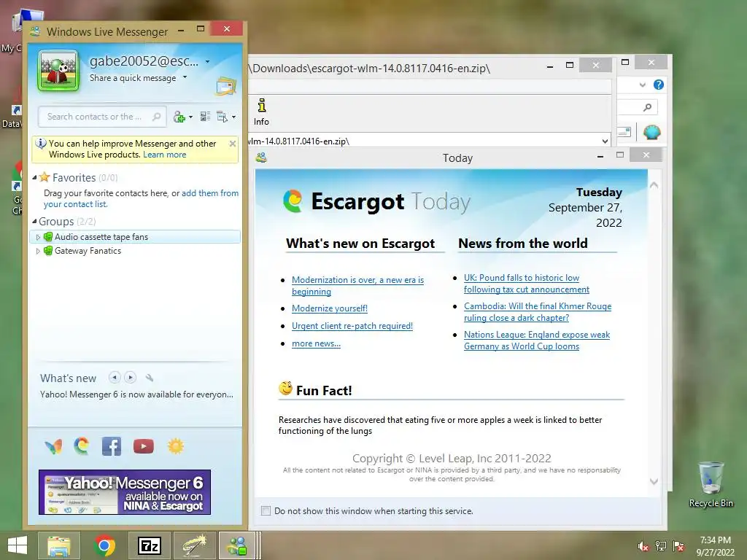Image resolution: width=747 pixels, height=560 pixels.
Task: Click the search magnifier in back window
Action: point(647,108)
